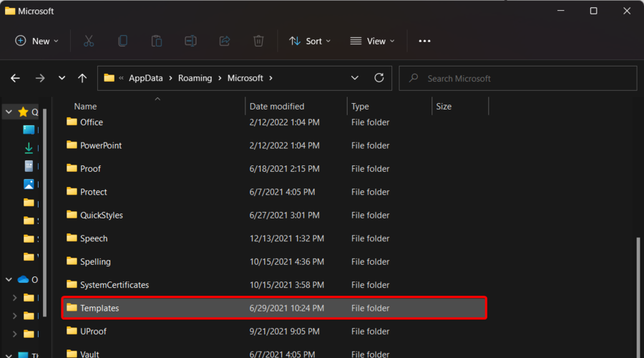Image resolution: width=644 pixels, height=358 pixels.
Task: Click the navigation pane scrollbar
Action: [x=45, y=213]
